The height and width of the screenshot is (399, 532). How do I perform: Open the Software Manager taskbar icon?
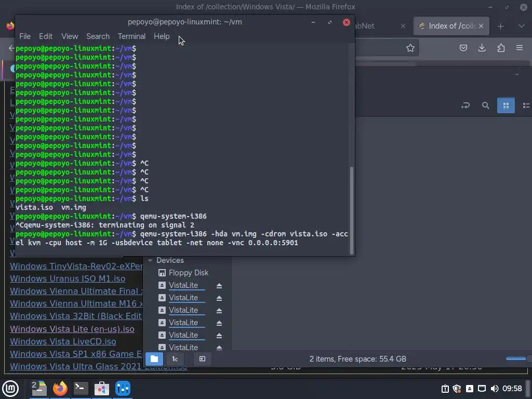click(102, 389)
